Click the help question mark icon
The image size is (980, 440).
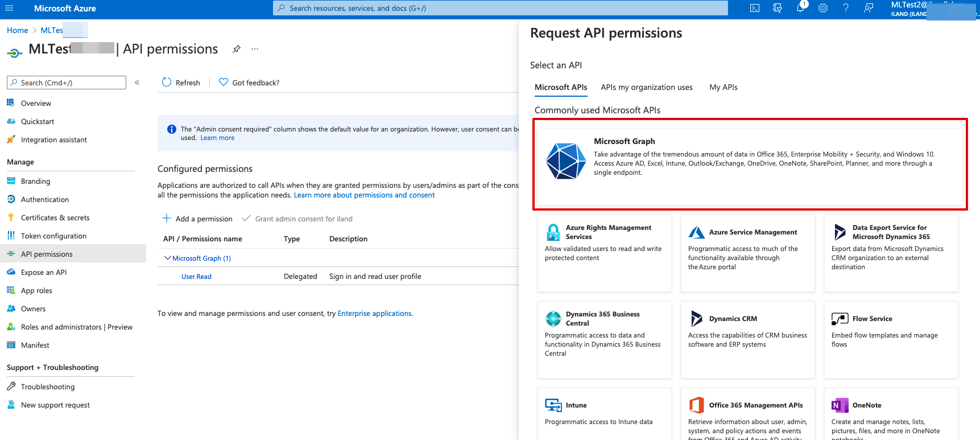846,8
